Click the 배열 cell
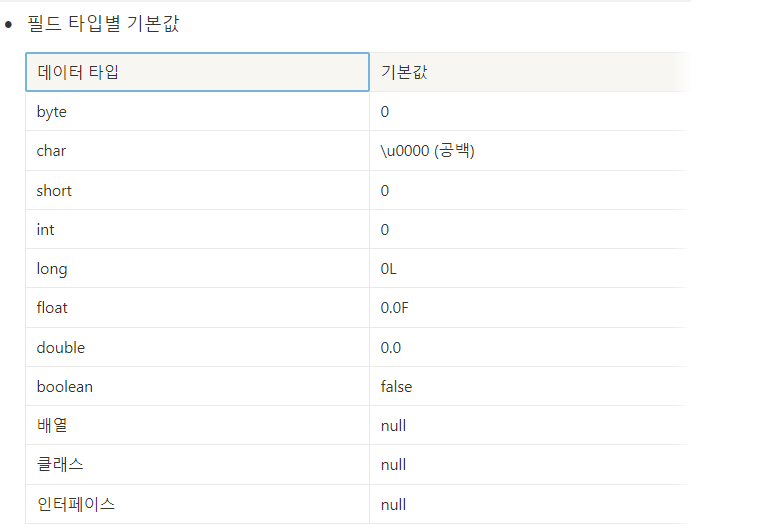This screenshot has height=531, width=762. [x=197, y=425]
